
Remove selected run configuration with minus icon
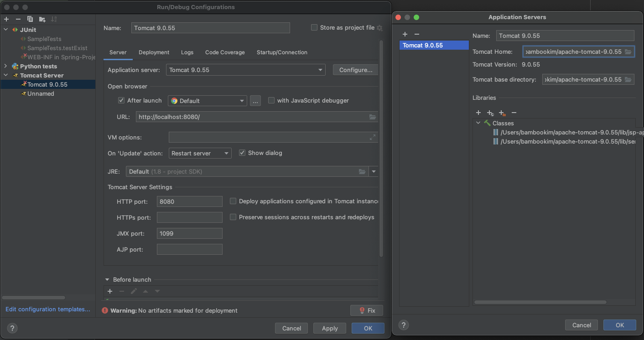point(18,19)
